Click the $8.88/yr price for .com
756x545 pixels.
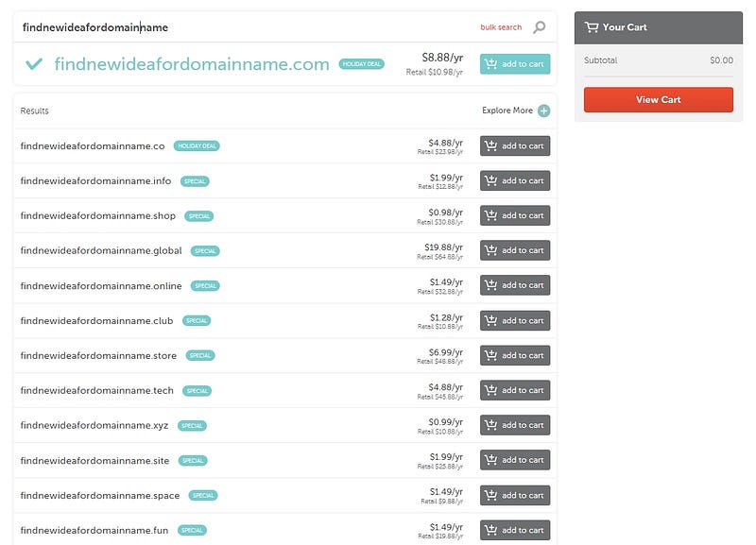[x=442, y=58]
